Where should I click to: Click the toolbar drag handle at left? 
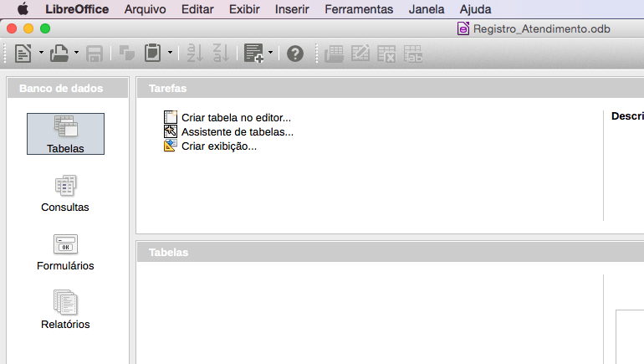[5, 54]
